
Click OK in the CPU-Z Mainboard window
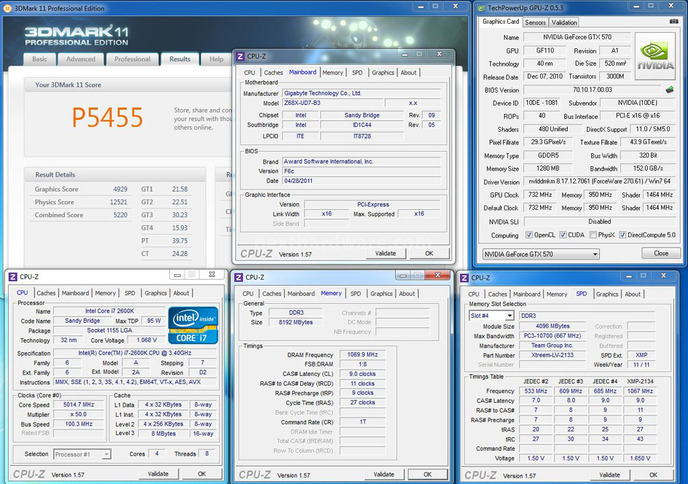click(x=429, y=254)
